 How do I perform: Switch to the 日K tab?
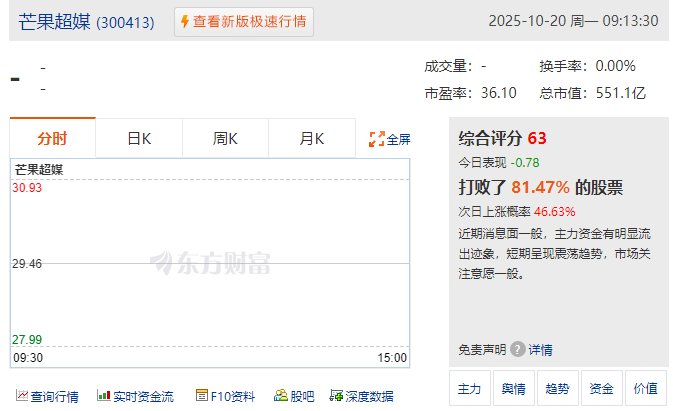[139, 139]
